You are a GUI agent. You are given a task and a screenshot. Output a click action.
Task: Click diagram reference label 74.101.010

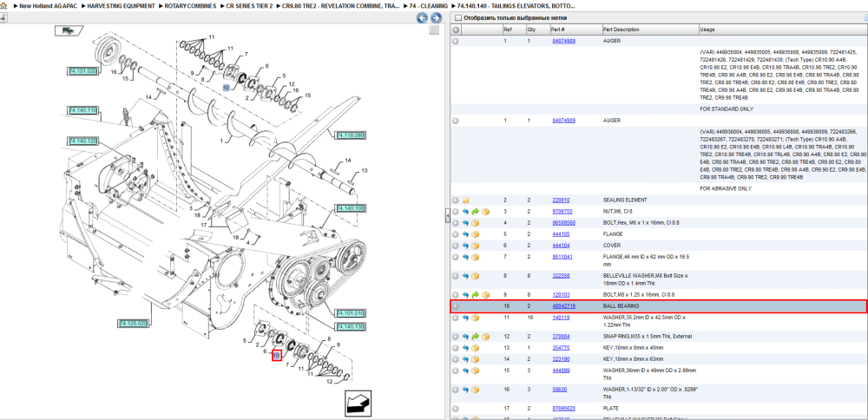[x=350, y=313]
